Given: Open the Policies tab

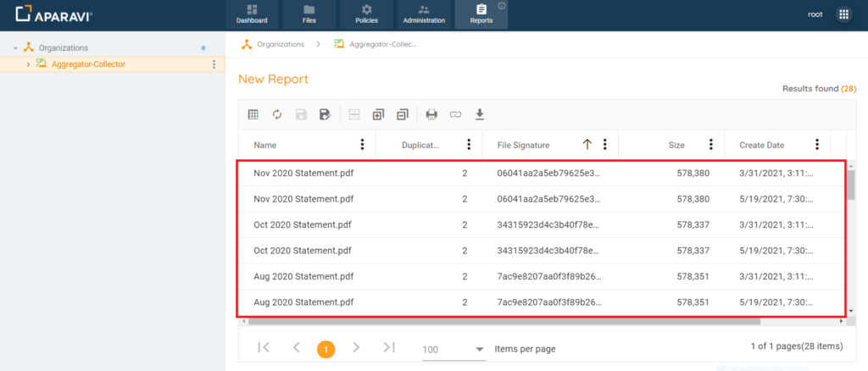Looking at the screenshot, I should pos(366,14).
